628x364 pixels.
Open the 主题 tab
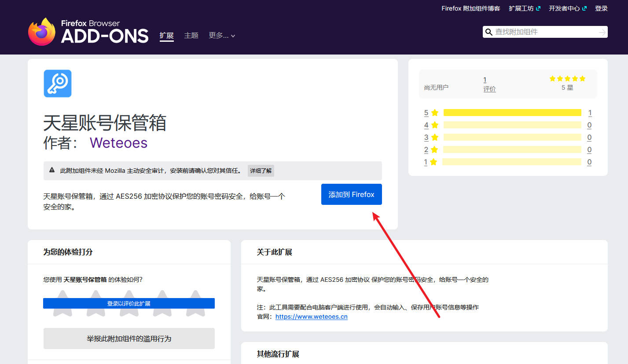click(x=191, y=36)
